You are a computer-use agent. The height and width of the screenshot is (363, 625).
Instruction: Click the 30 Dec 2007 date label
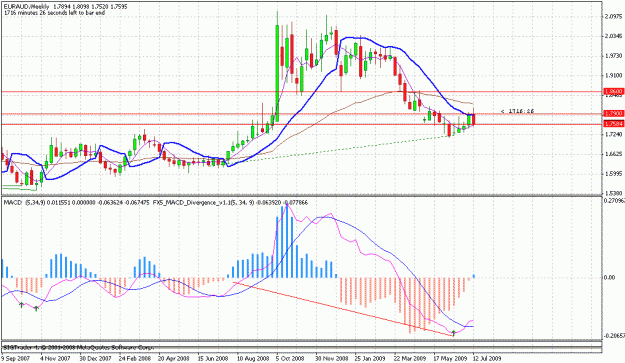coord(95,358)
